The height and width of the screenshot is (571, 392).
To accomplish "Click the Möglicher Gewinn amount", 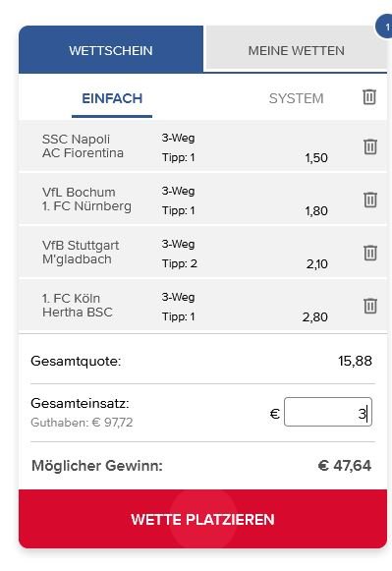I will click(345, 466).
